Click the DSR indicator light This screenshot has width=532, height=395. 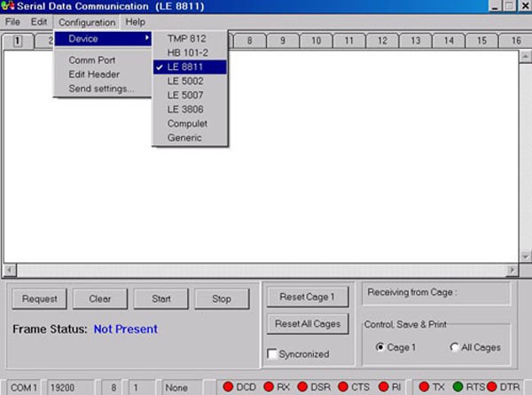click(x=302, y=387)
